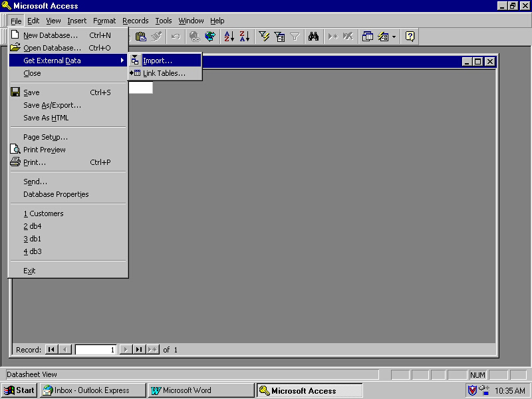The width and height of the screenshot is (532, 399).
Task: Click Filter By Form icon
Action: pyautogui.click(x=279, y=37)
